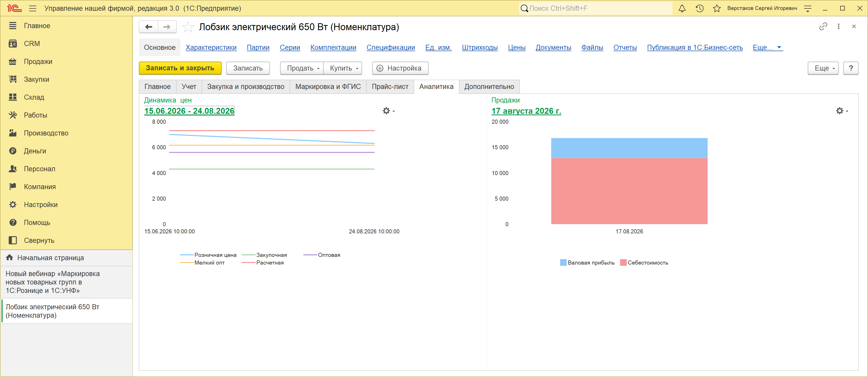
Task: Open Персонал section in sidebar
Action: [x=66, y=169]
